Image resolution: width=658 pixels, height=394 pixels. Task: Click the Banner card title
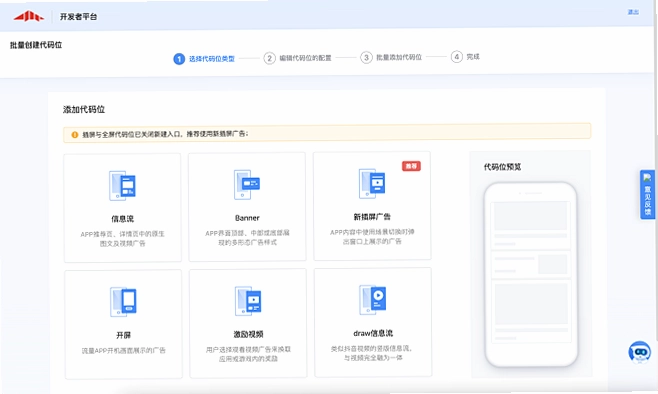[x=247, y=218]
